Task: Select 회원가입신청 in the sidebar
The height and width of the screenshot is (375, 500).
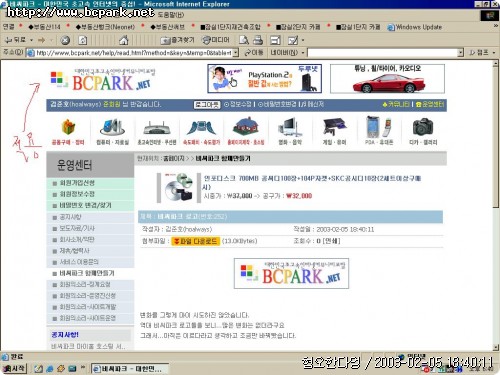Action: click(90, 183)
